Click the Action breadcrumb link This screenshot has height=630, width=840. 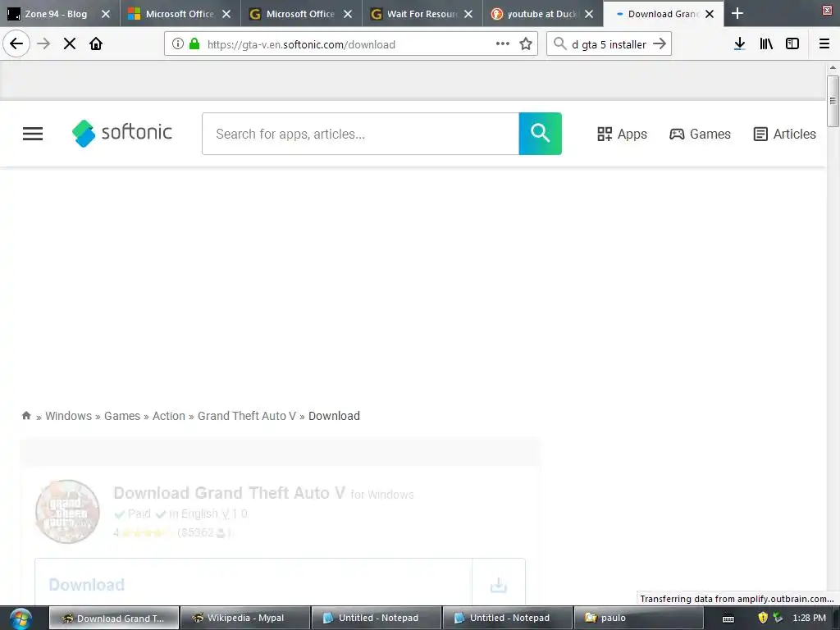(x=169, y=416)
